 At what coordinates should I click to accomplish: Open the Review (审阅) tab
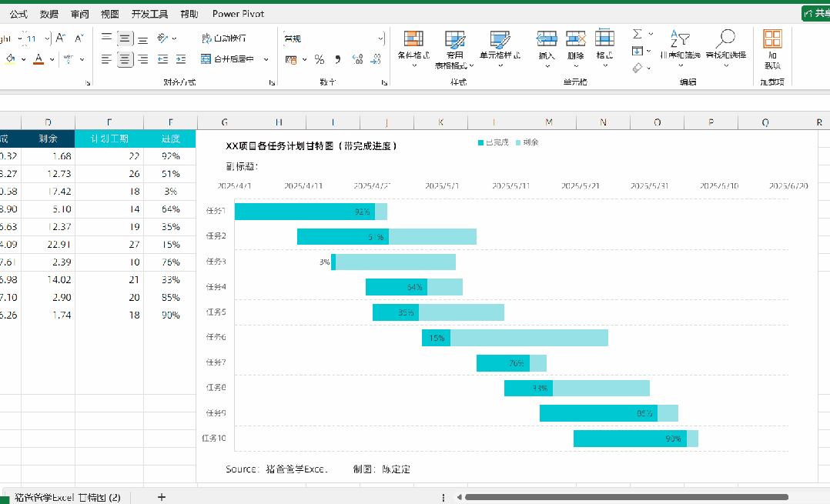[80, 14]
